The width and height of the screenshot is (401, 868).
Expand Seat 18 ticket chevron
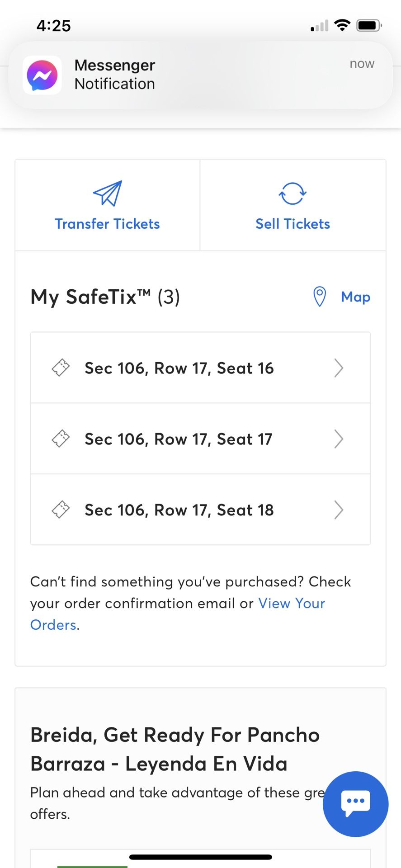coord(339,510)
